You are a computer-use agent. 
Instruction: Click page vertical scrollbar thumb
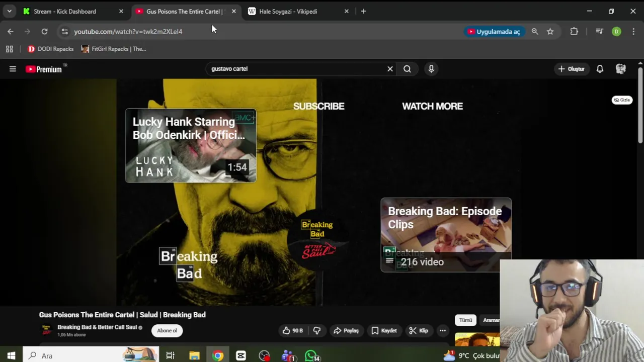click(640, 104)
